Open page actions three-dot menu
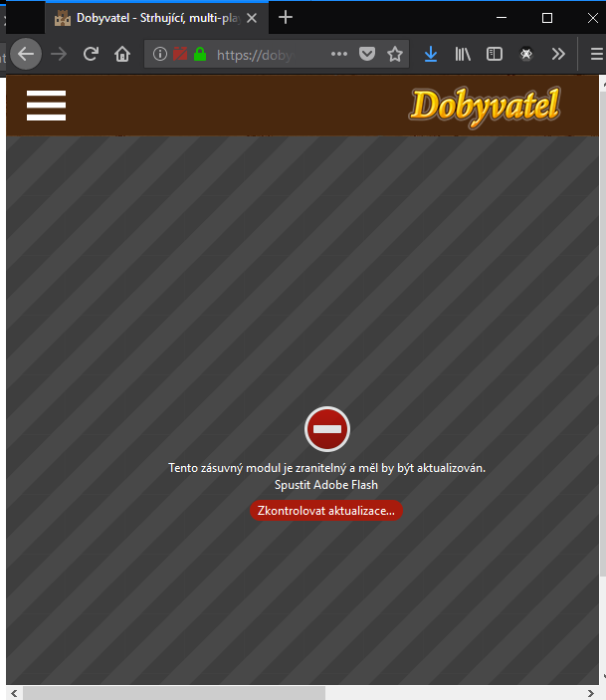The height and width of the screenshot is (700, 606). coord(338,55)
